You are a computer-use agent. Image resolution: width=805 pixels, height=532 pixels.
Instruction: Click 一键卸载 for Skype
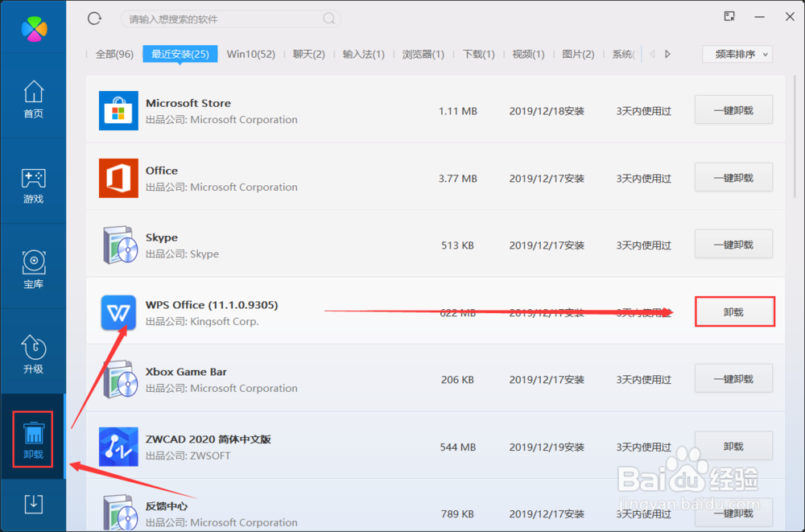[x=733, y=245]
